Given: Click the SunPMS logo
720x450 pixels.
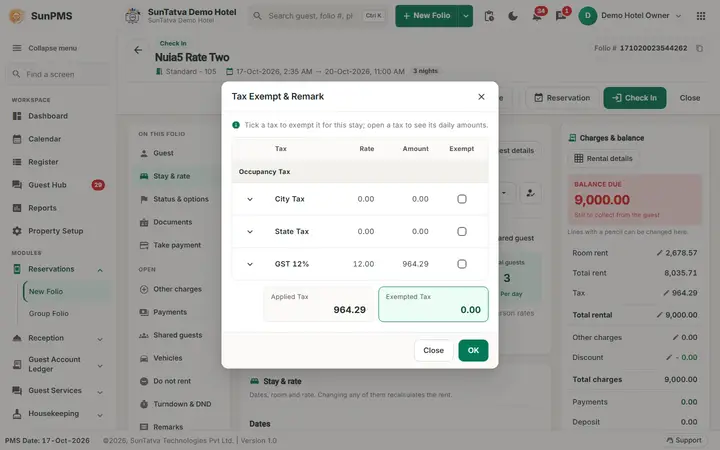Looking at the screenshot, I should 40,16.
